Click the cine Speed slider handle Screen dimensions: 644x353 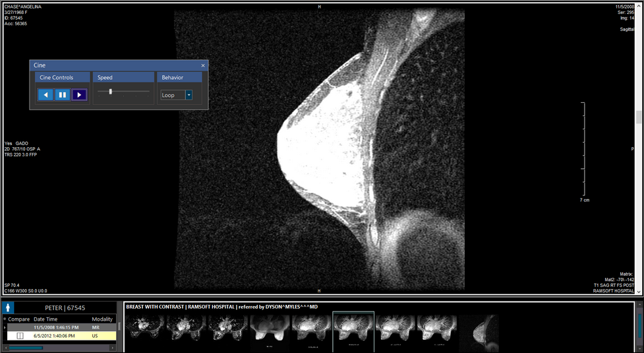111,92
